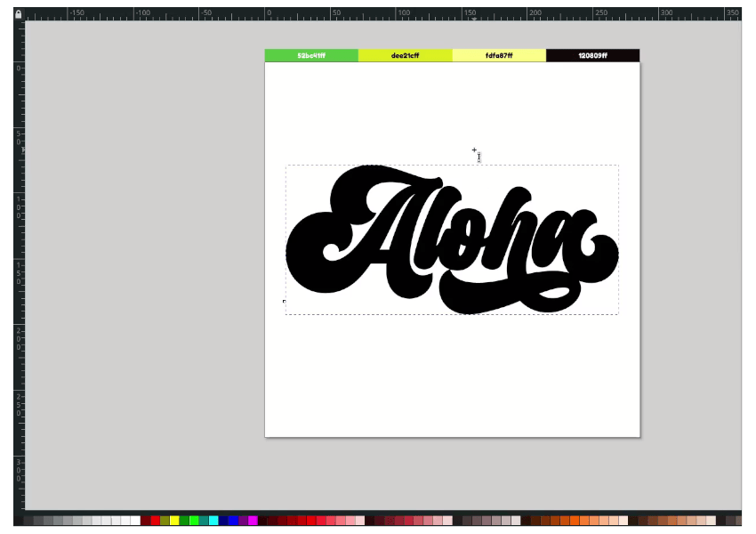Click the lime-yellow dee21cff swatch
The image size is (756, 534).
coord(405,55)
